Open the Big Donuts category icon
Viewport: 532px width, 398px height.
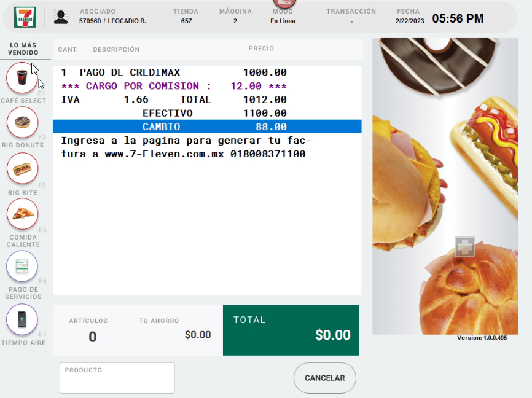point(22,122)
